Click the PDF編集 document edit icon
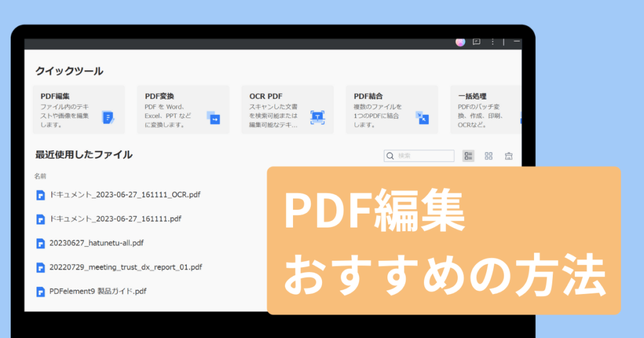Screen dimensions: 644x338 point(108,117)
